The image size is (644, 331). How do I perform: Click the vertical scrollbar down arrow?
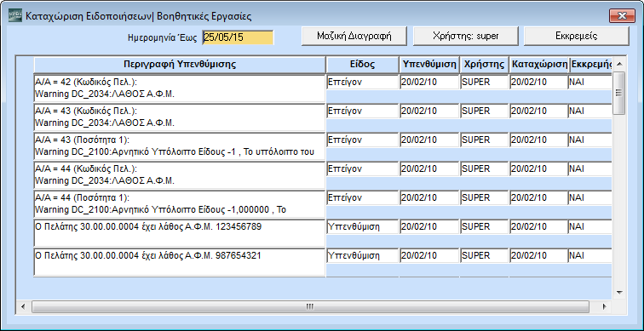point(619,293)
